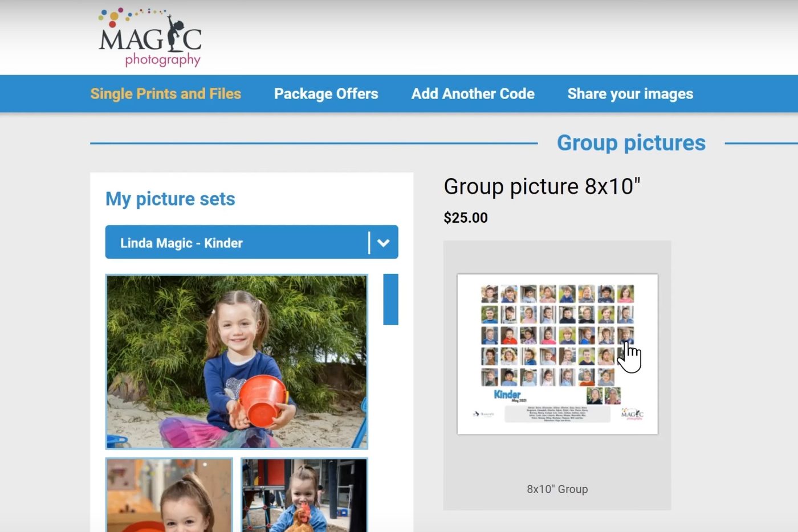Click the 8x10" Group caption

click(x=557, y=489)
